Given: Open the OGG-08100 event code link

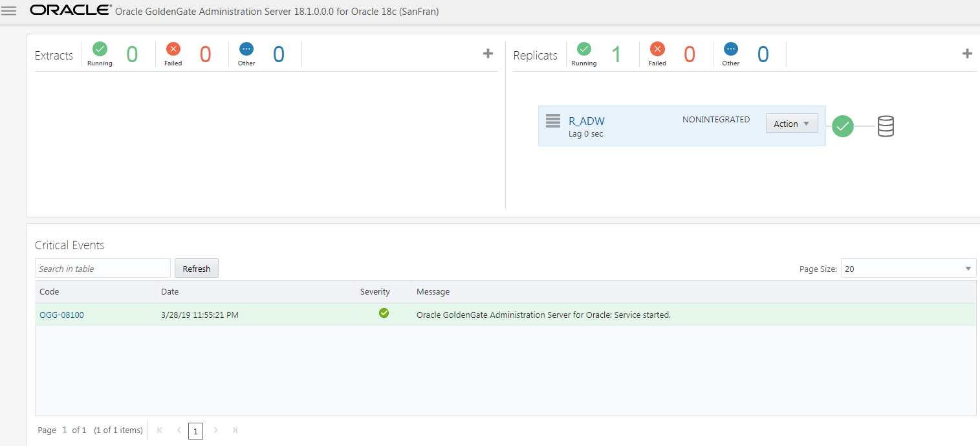Looking at the screenshot, I should tap(61, 315).
